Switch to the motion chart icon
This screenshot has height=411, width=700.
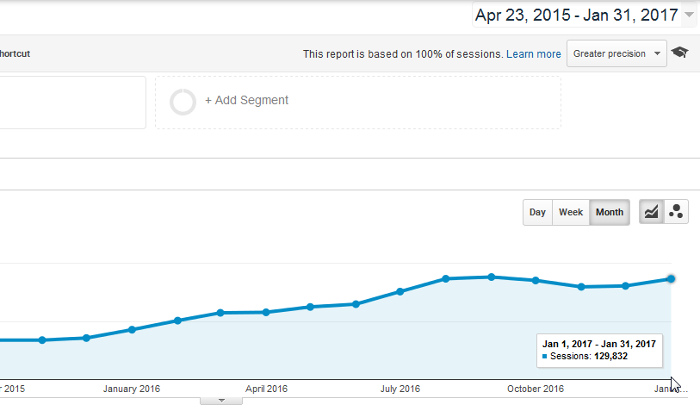pyautogui.click(x=676, y=212)
